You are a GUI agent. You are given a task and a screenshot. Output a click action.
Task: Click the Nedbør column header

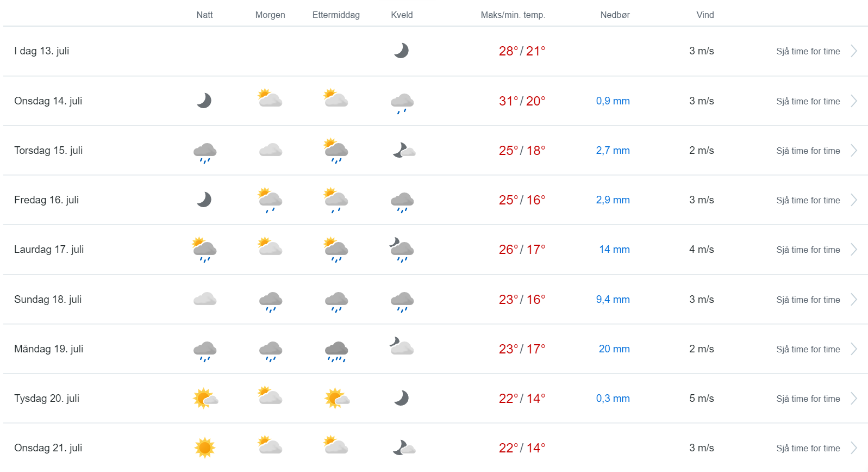[x=615, y=15]
